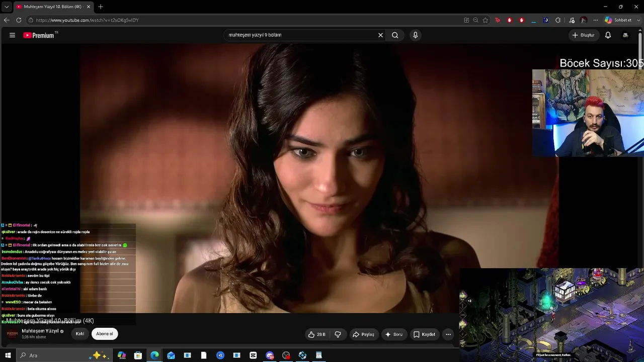
Task: Close the Muhteşem Yüzyıl browser tab
Action: [x=89, y=7]
